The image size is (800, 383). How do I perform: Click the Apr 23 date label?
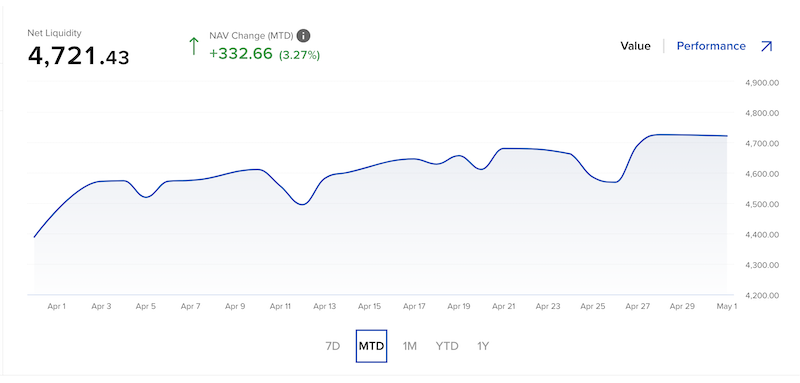point(548,307)
